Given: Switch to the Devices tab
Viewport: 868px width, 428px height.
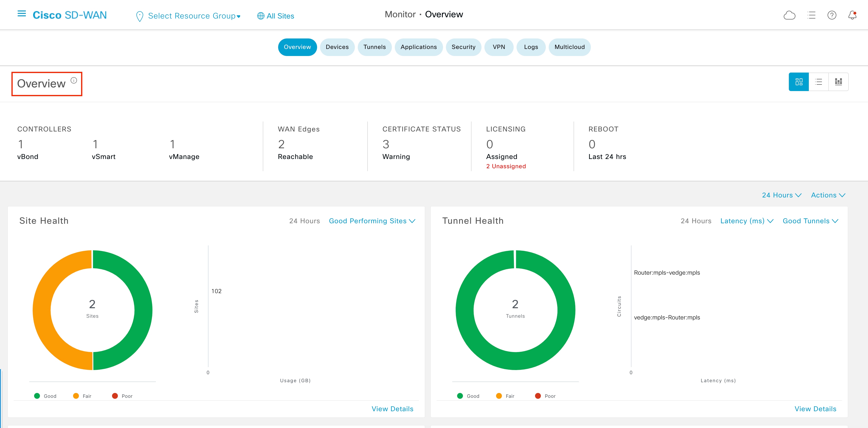Looking at the screenshot, I should pos(337,47).
